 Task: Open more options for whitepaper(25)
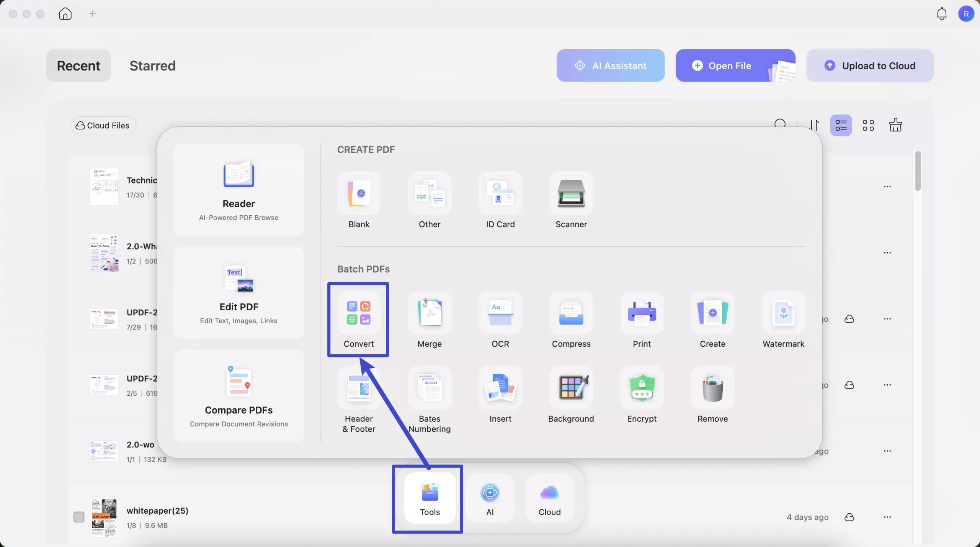pos(887,517)
